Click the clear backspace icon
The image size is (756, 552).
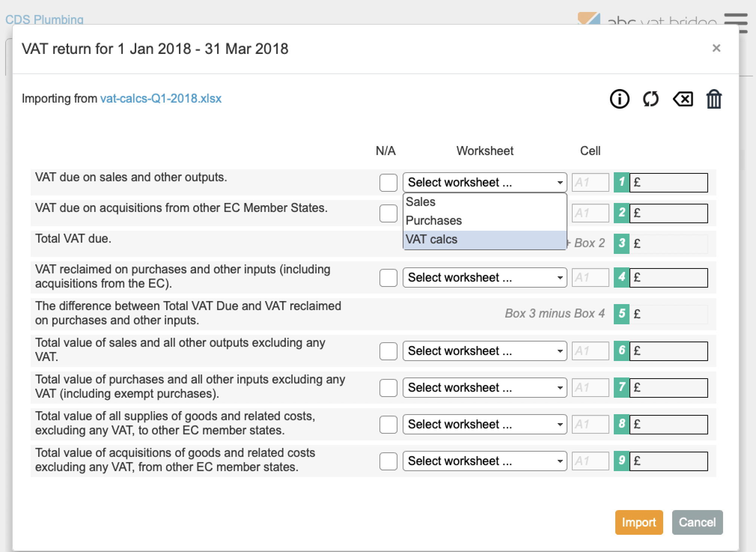683,99
